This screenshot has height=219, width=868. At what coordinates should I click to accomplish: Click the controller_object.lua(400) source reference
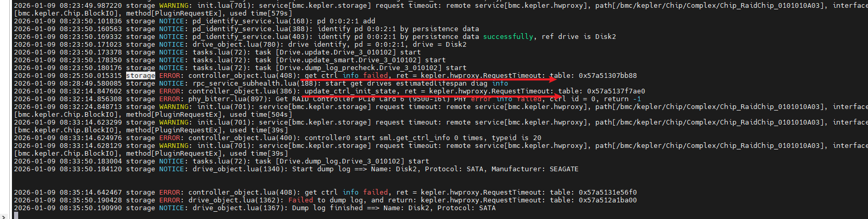click(x=242, y=138)
